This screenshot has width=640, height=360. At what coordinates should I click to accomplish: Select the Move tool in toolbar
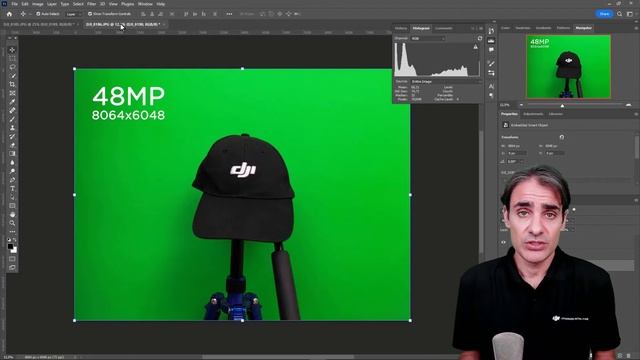pos(12,50)
